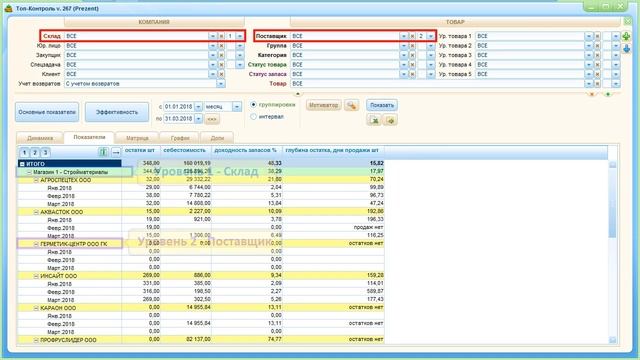The image size is (640, 360).
Task: Open the Учет возвратов dropdown
Action: tap(220, 84)
